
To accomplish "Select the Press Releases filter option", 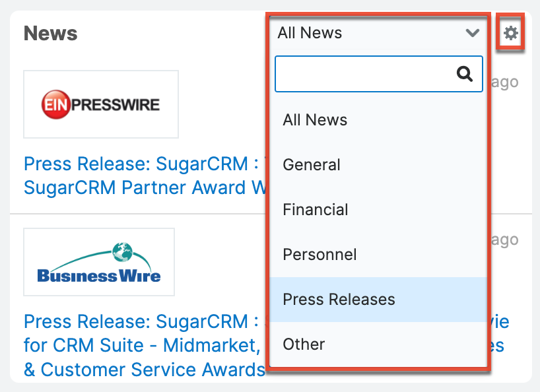I will (338, 299).
